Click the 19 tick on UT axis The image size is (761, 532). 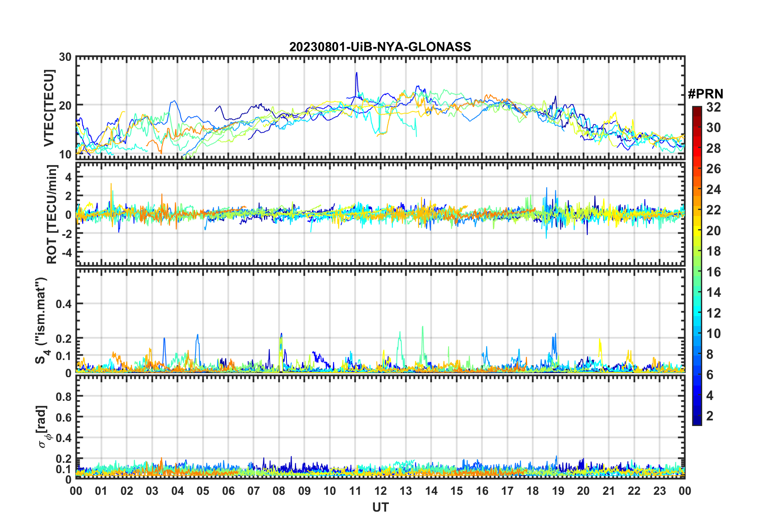pos(558,491)
